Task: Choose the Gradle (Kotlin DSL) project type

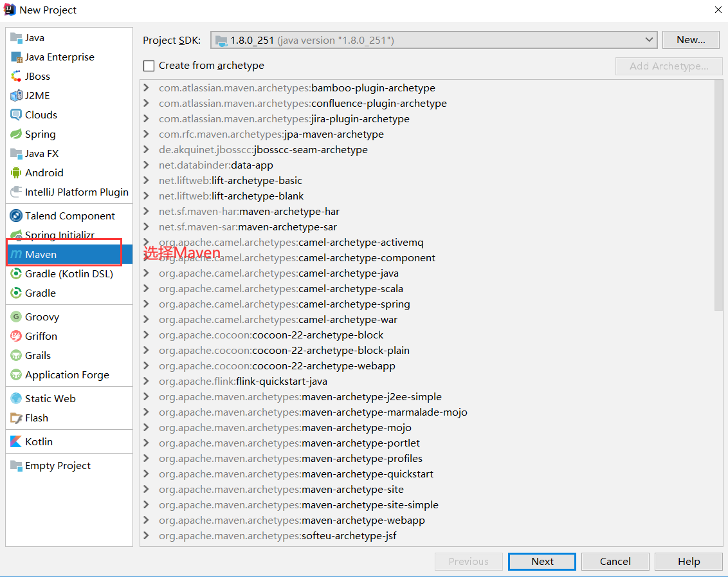Action: click(69, 274)
